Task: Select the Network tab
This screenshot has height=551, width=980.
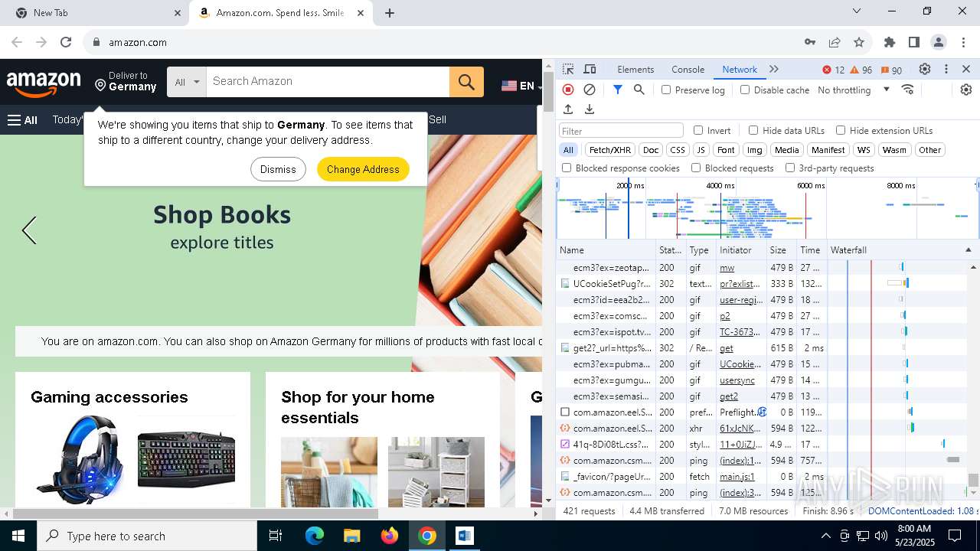Action: [x=740, y=70]
